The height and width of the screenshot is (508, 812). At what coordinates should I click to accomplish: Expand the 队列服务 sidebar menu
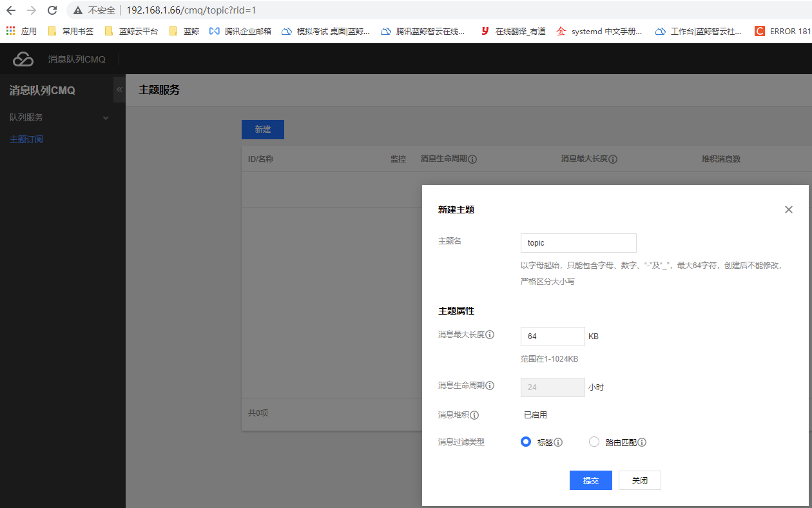58,117
